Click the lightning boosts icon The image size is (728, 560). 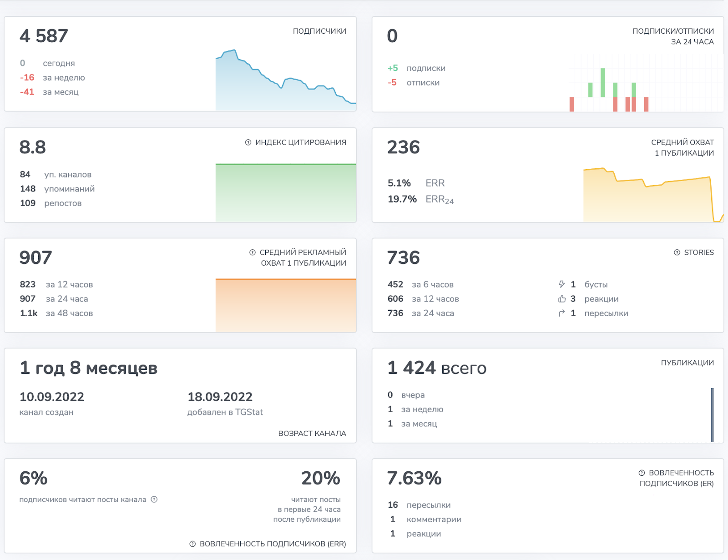(562, 284)
